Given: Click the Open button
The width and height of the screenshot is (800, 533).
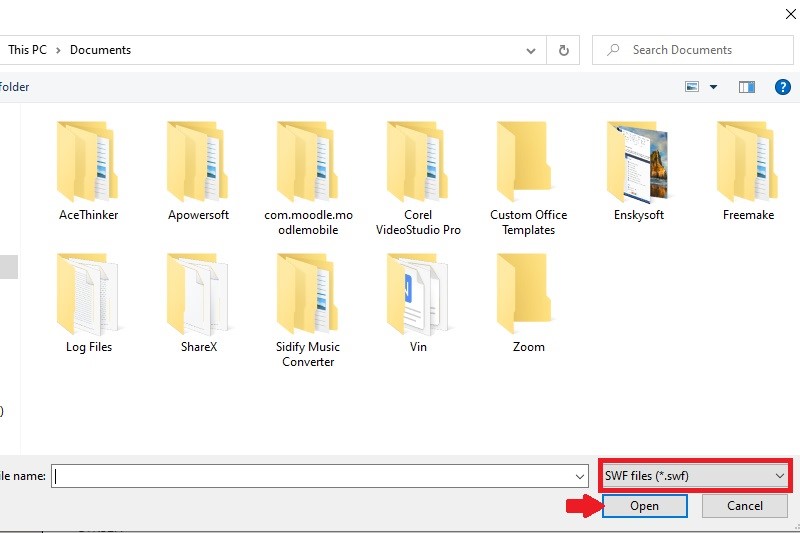Looking at the screenshot, I should coord(644,506).
